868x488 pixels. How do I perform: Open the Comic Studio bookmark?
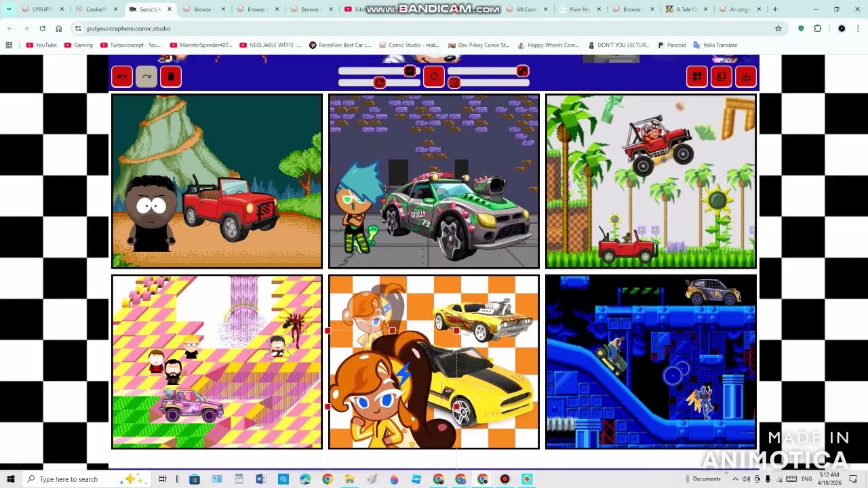point(409,45)
